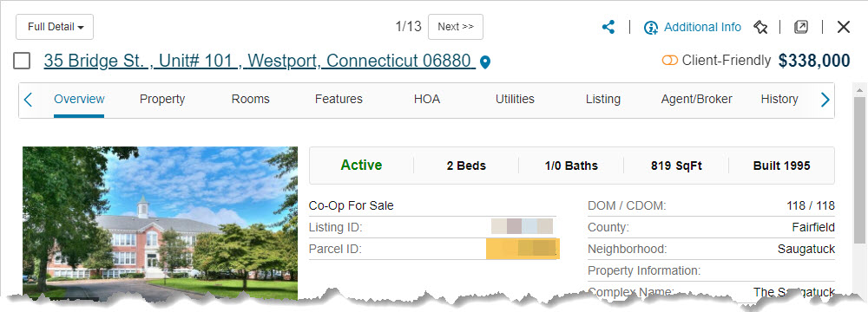Go to Next listing button

[x=456, y=27]
